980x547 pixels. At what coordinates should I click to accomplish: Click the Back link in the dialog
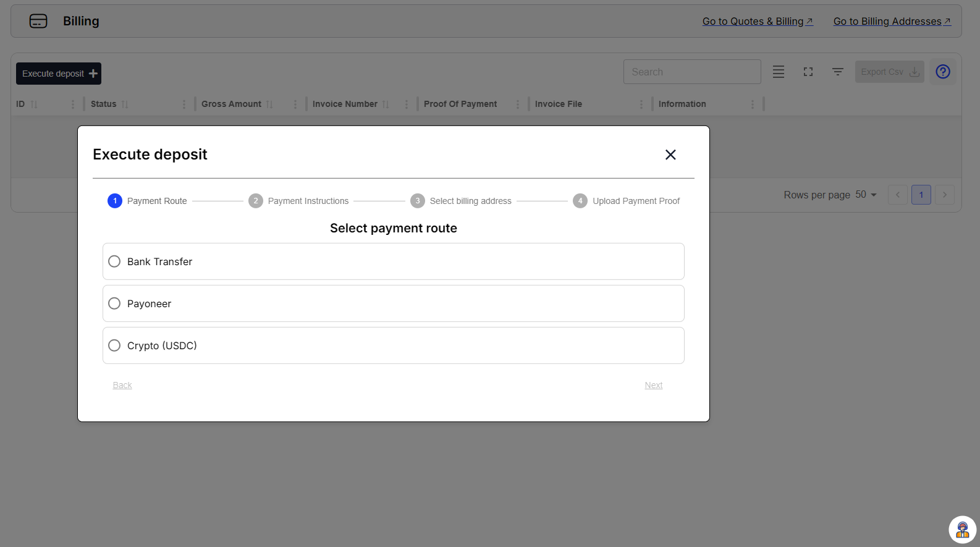(122, 385)
